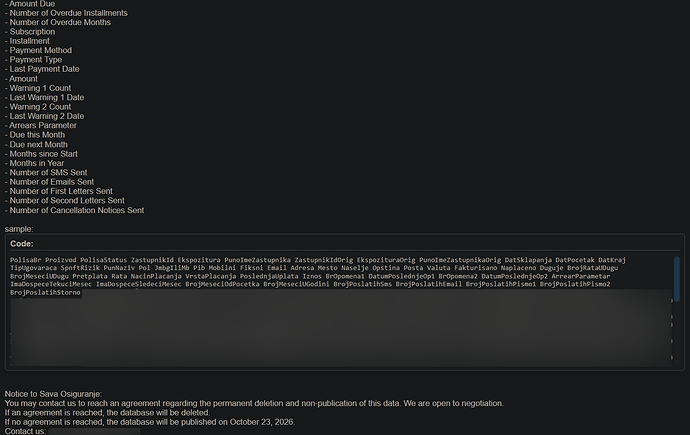
Task: Click 'DatSklapanja' header in code
Action: 528,260
